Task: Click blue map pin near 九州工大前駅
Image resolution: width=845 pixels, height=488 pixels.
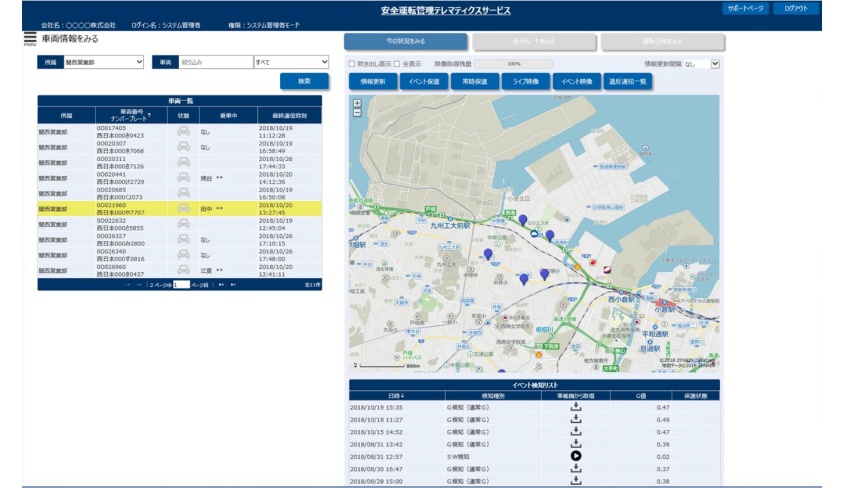Action: pos(488,254)
